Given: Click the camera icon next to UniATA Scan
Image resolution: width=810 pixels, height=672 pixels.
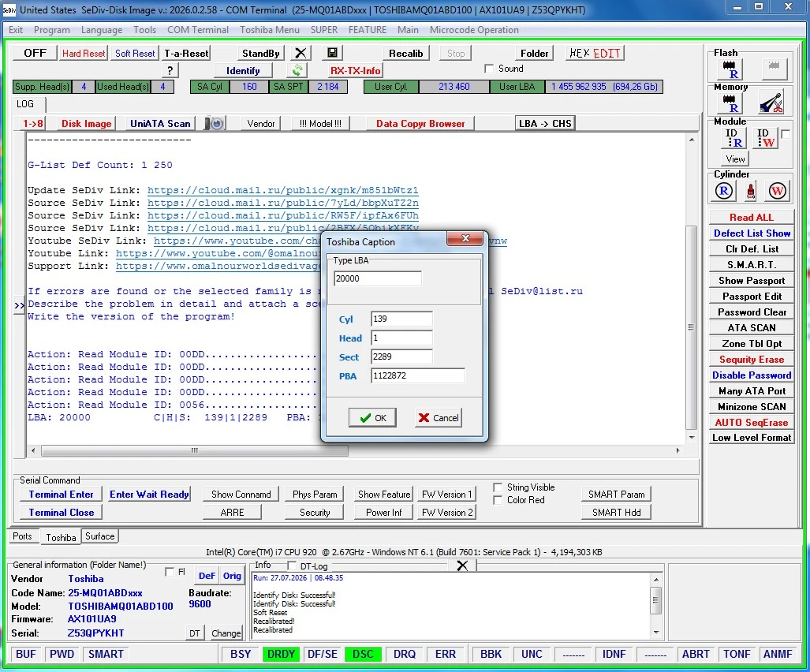Looking at the screenshot, I should pyautogui.click(x=214, y=124).
